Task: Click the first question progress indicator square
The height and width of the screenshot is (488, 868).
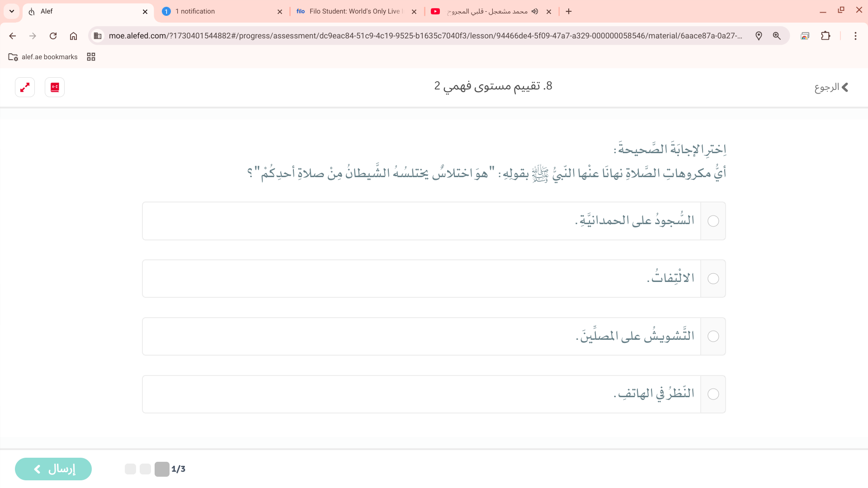Action: click(x=162, y=469)
